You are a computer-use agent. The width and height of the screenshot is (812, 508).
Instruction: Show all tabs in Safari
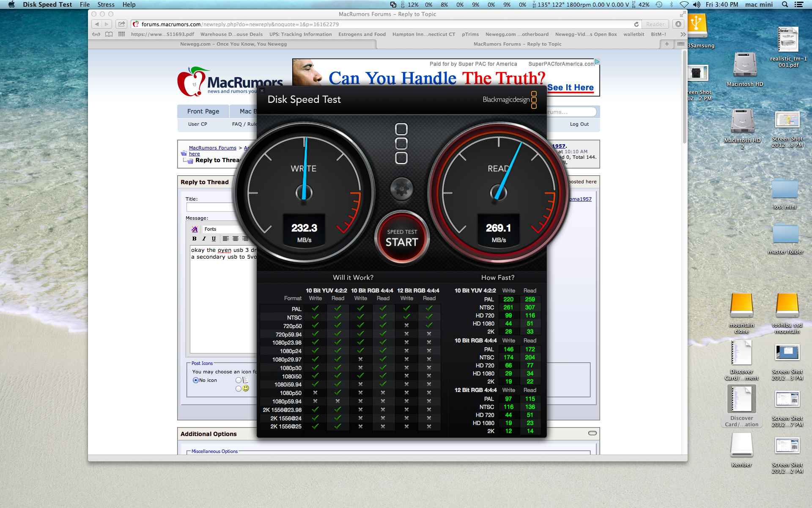680,44
